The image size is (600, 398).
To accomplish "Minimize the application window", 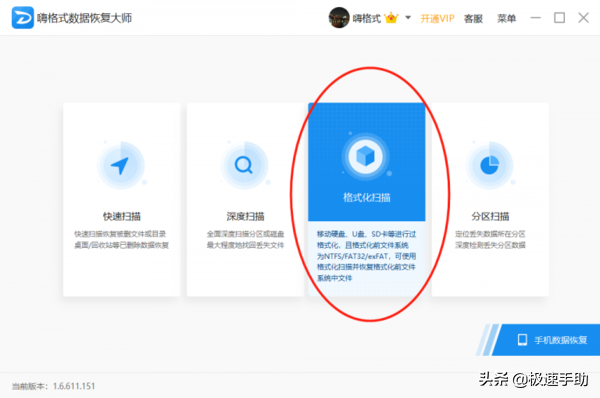I will pos(535,18).
